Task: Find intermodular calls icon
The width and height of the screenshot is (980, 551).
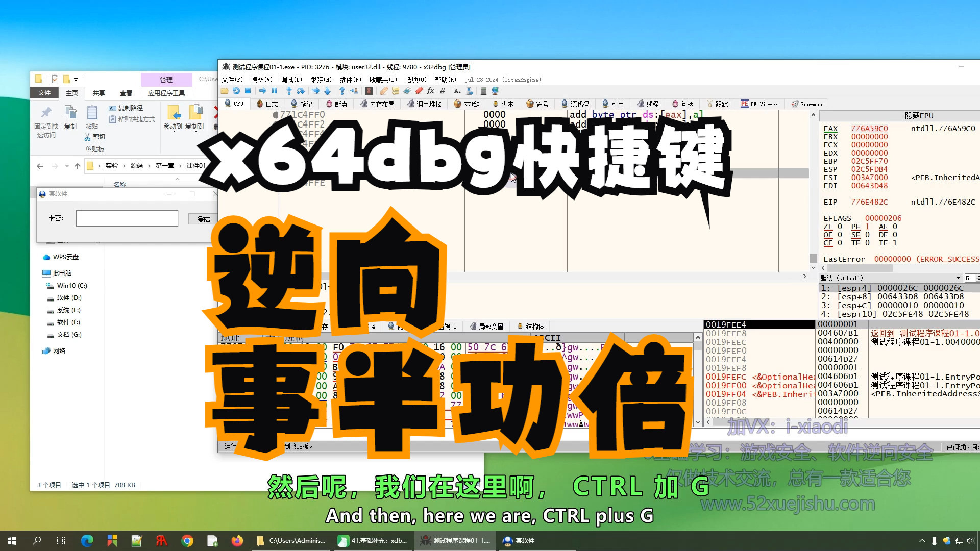Action: [469, 91]
